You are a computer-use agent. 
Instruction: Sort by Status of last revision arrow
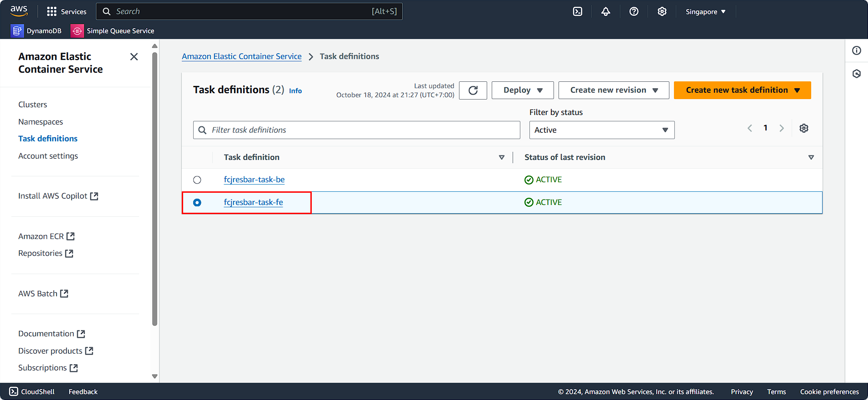coord(811,157)
